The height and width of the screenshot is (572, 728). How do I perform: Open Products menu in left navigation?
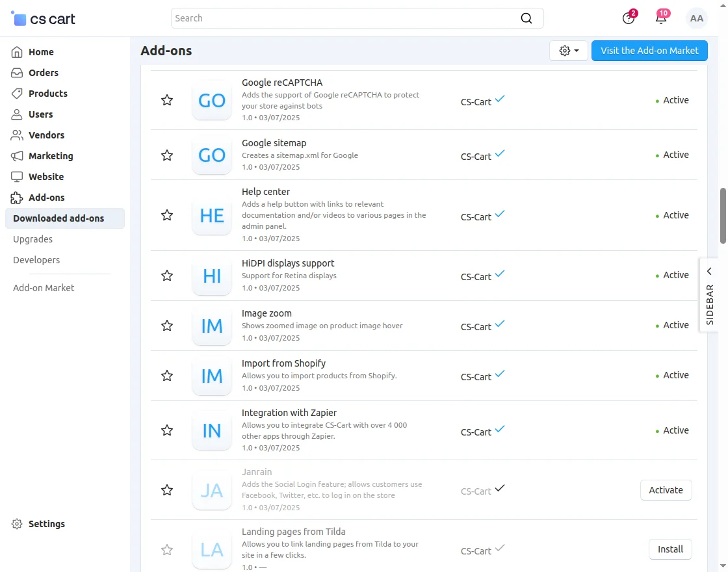tap(47, 94)
